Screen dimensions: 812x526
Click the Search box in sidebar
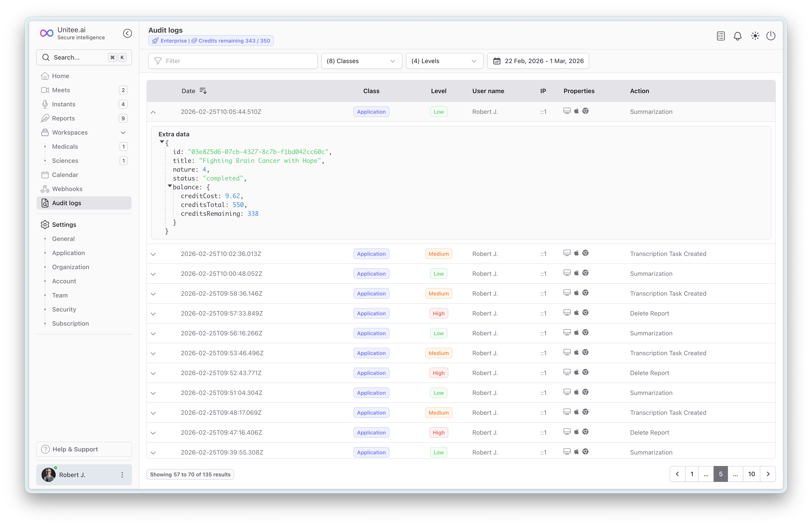coord(84,57)
